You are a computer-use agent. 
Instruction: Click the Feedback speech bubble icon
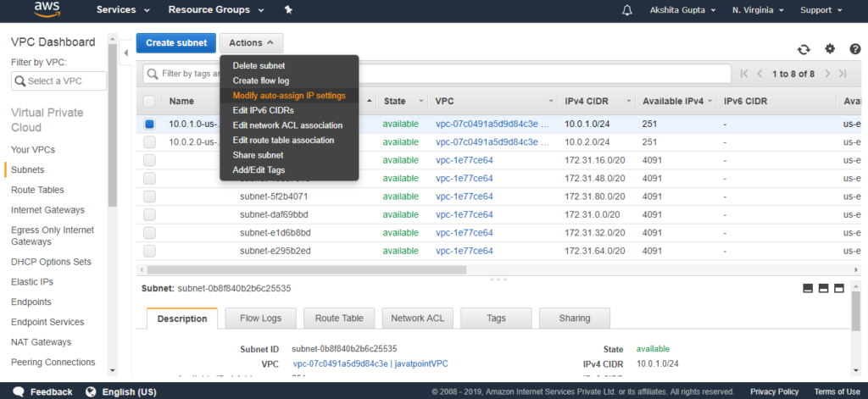click(19, 392)
